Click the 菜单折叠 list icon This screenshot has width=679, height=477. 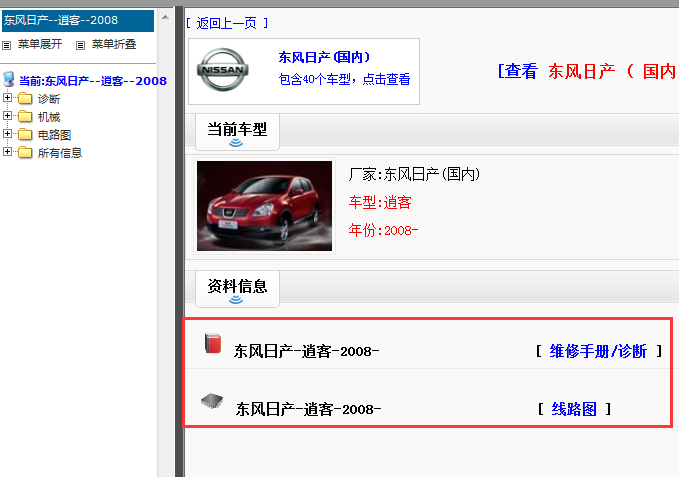pos(81,45)
